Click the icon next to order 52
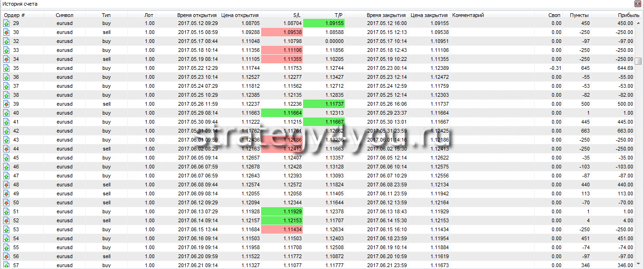644x269 pixels. (7, 220)
